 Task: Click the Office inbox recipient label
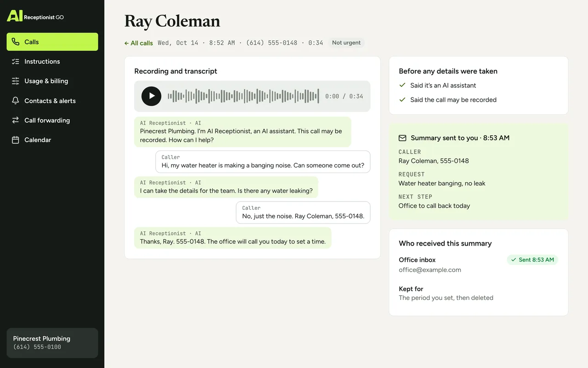[x=417, y=260]
